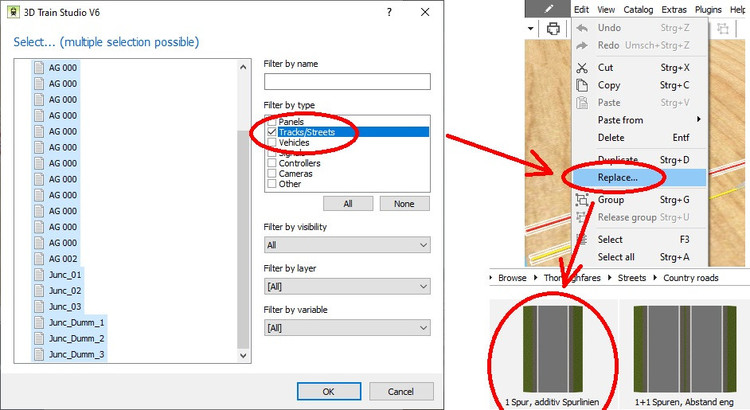Open the Filter by variable dropdown
Viewport: 750px width, 410px height.
[347, 328]
